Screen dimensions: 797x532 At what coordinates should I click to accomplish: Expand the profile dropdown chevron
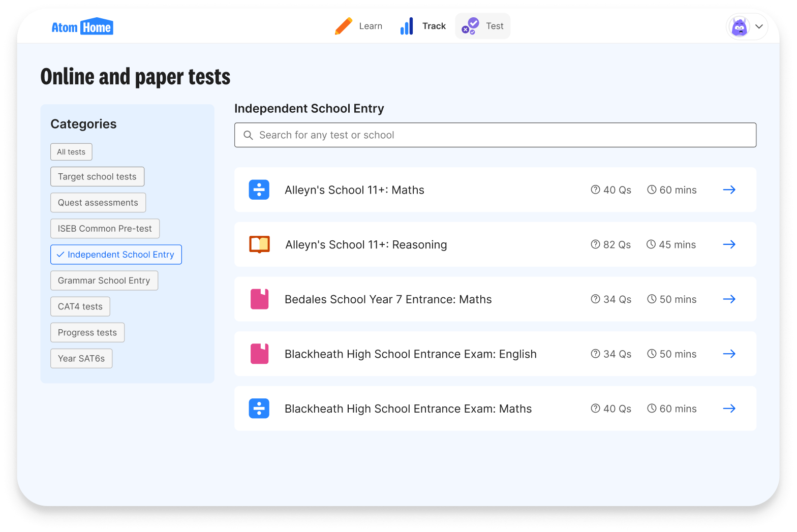coord(759,26)
